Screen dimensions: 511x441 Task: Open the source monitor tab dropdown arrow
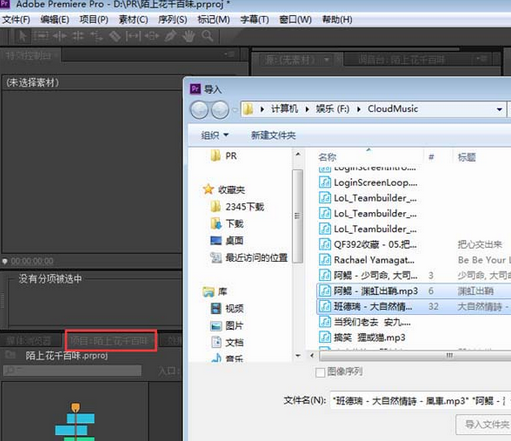coord(327,60)
